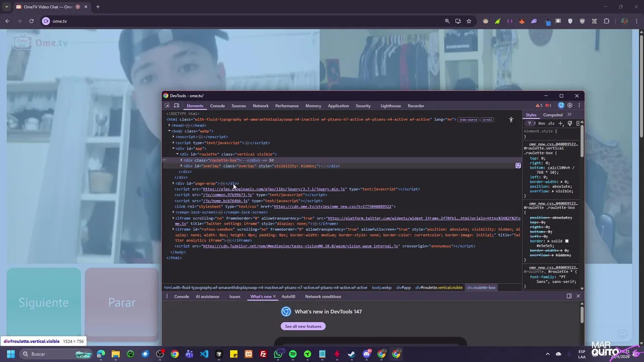Image resolution: width=644 pixels, height=362 pixels.
Task: Click the blue AI assistance icon in DevTools toolbar
Action: click(561, 106)
